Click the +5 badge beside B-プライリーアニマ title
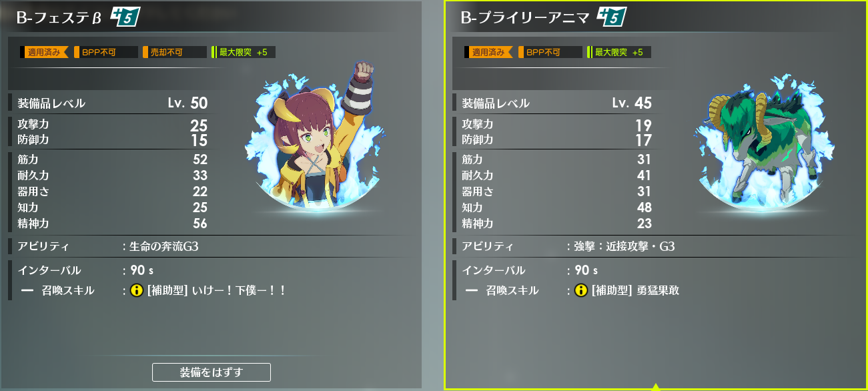The width and height of the screenshot is (868, 391). 610,17
